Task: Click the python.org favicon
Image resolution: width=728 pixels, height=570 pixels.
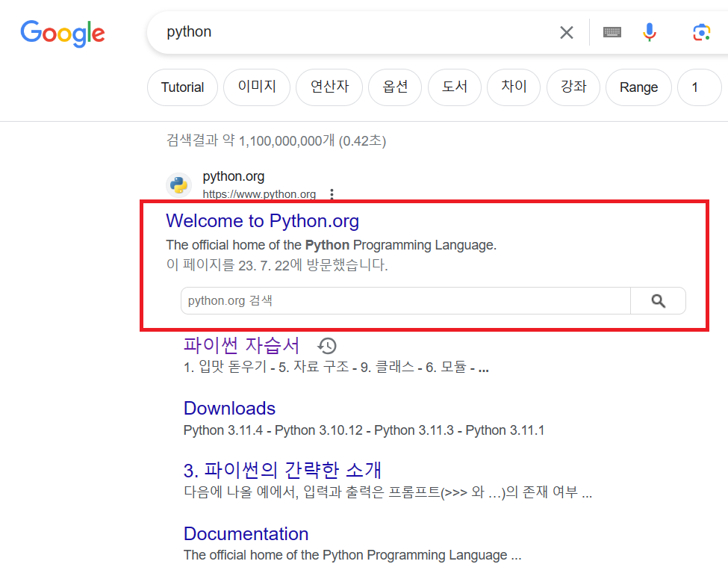Action: point(178,185)
